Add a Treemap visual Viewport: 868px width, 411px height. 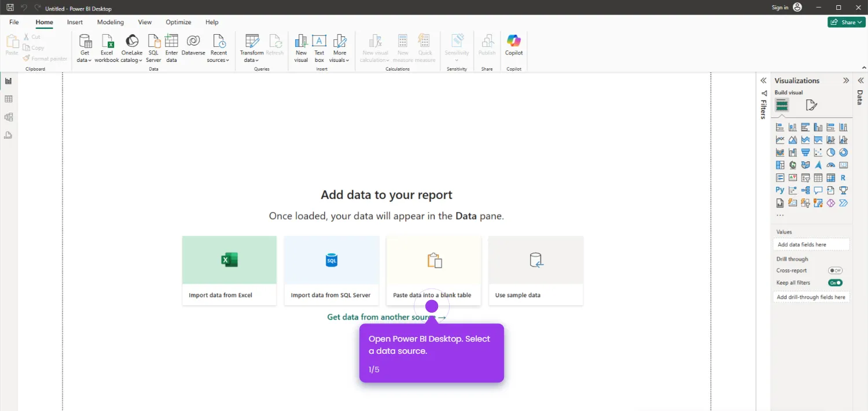(780, 165)
